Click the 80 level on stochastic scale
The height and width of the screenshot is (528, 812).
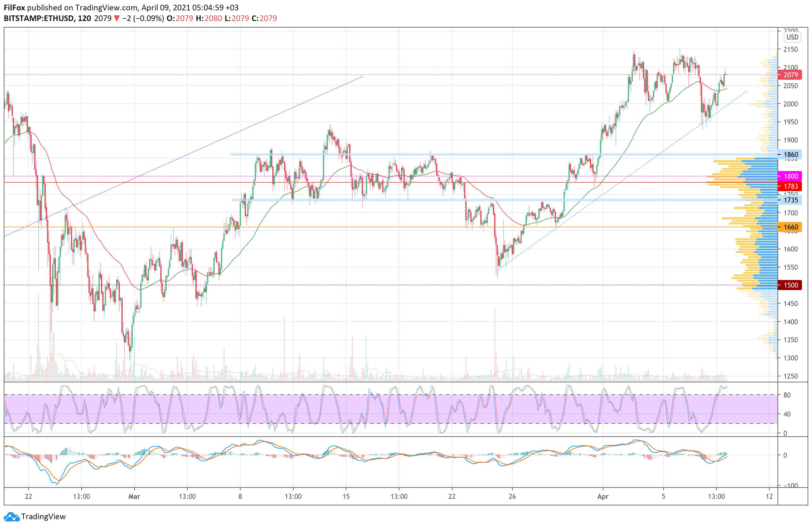[x=787, y=395]
